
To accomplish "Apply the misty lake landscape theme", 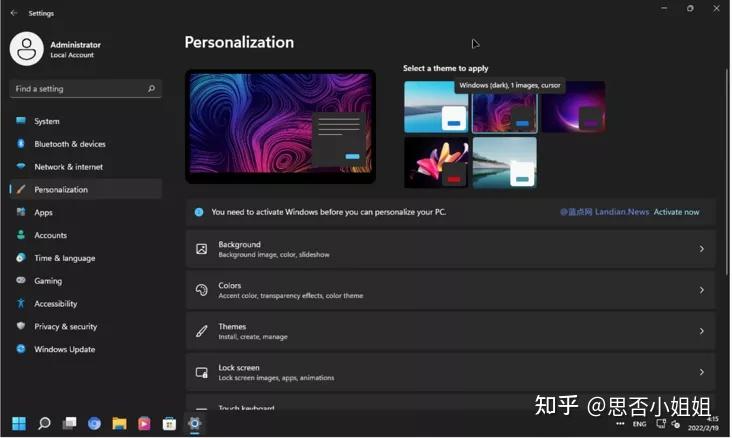I will (505, 162).
